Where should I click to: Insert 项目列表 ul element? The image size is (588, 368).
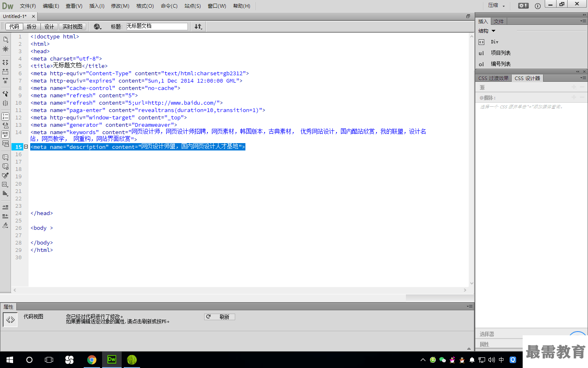(494, 53)
